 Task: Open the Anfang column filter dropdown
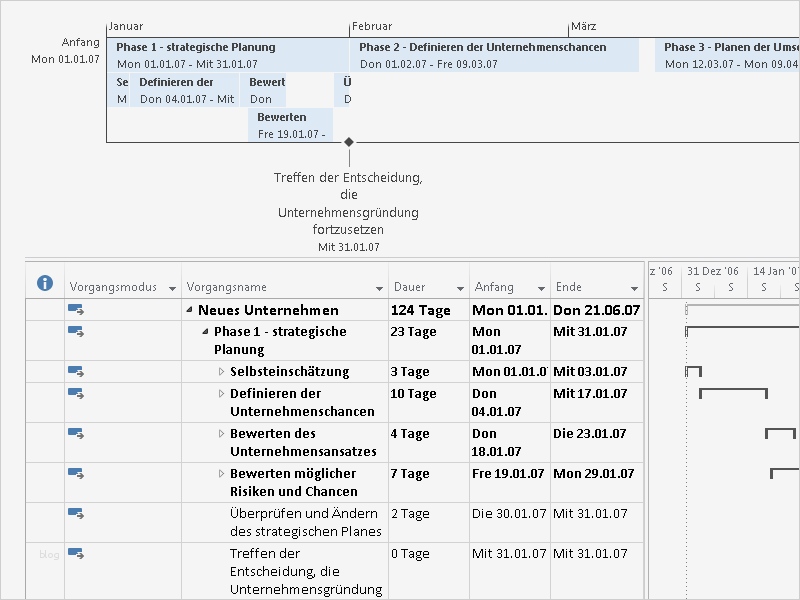pos(541,288)
